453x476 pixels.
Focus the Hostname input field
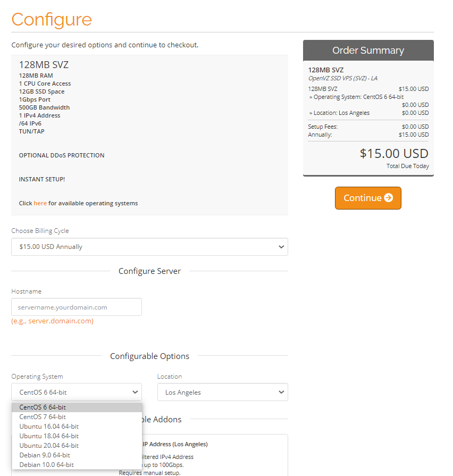pyautogui.click(x=77, y=307)
